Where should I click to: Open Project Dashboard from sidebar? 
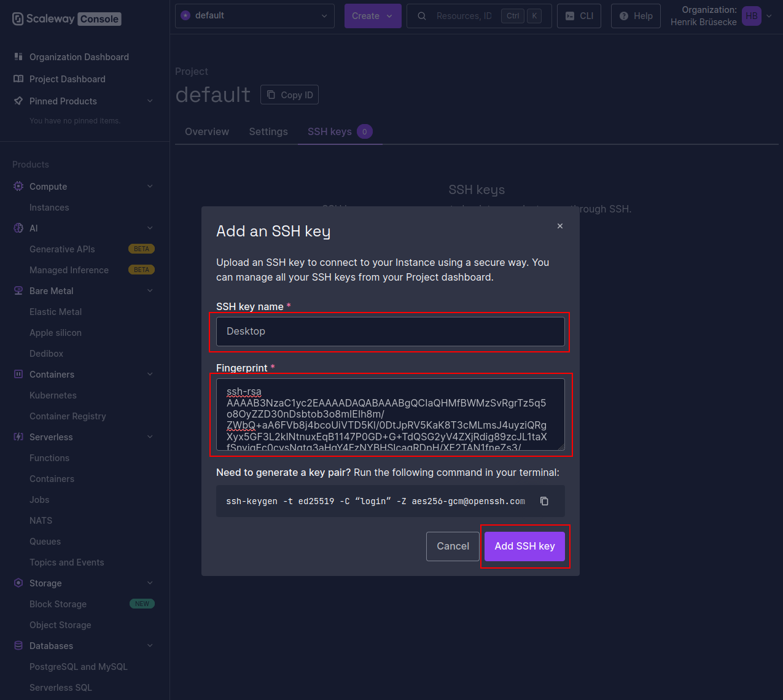pyautogui.click(x=68, y=79)
